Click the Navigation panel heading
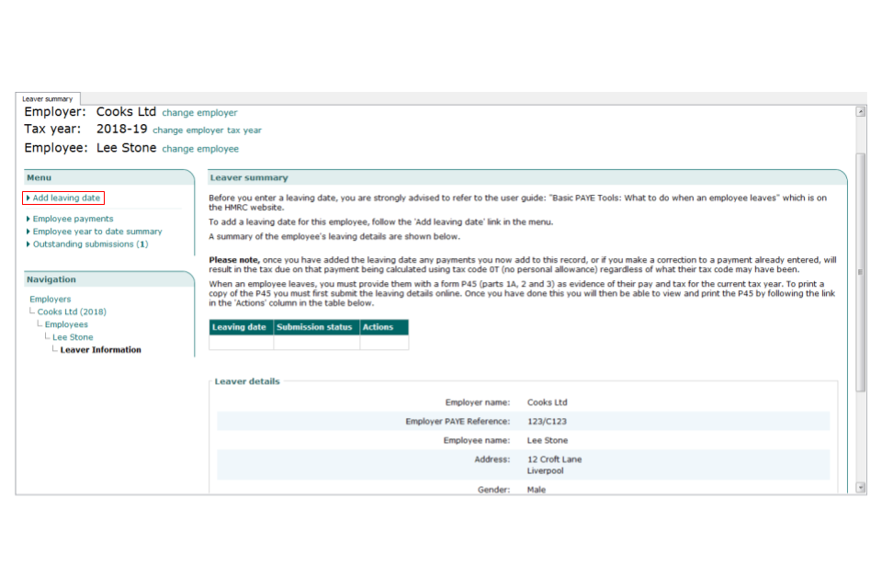Screen dimensions: 882x588 point(51,279)
